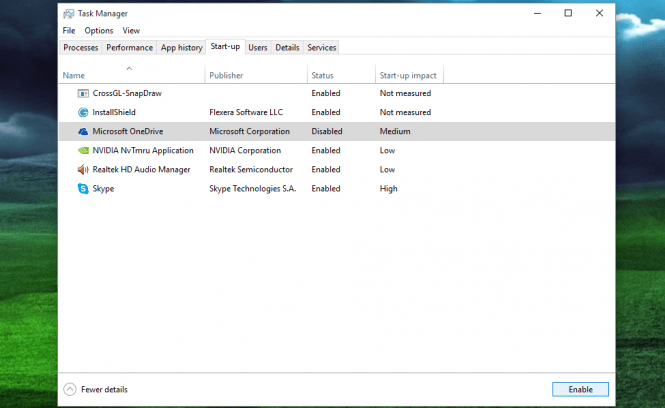Click the Medium impact value for OneDrive

(395, 131)
